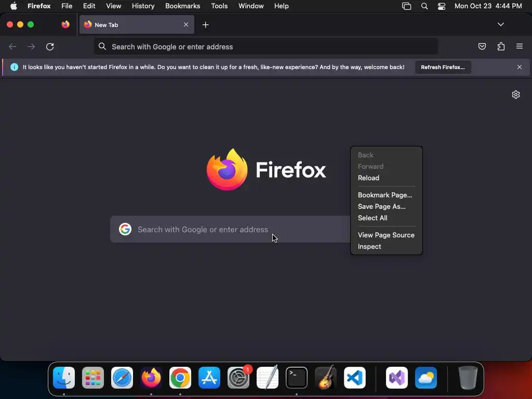Choose View Page Source in context menu

[387, 235]
